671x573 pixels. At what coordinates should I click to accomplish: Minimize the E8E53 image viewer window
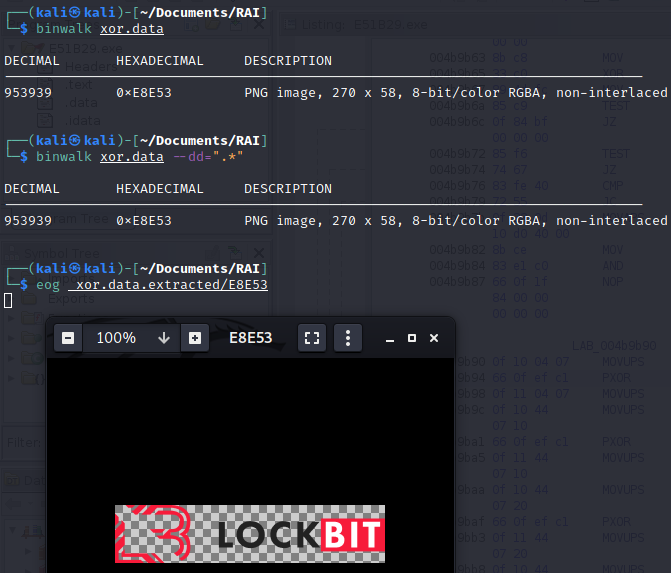click(390, 338)
